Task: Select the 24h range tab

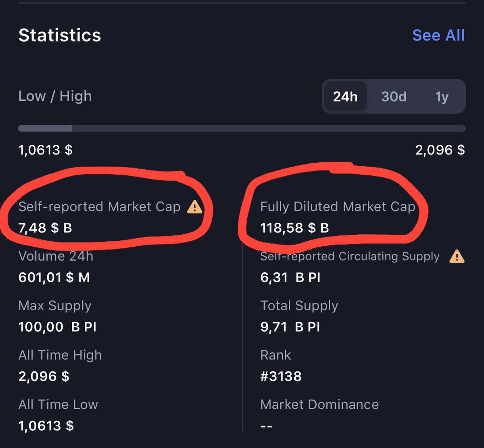Action: click(345, 96)
